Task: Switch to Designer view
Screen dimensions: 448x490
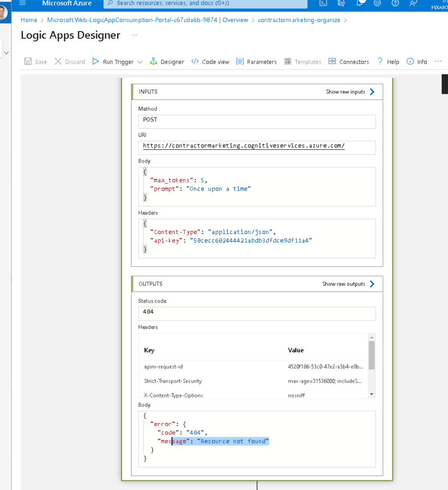Action: coord(167,62)
